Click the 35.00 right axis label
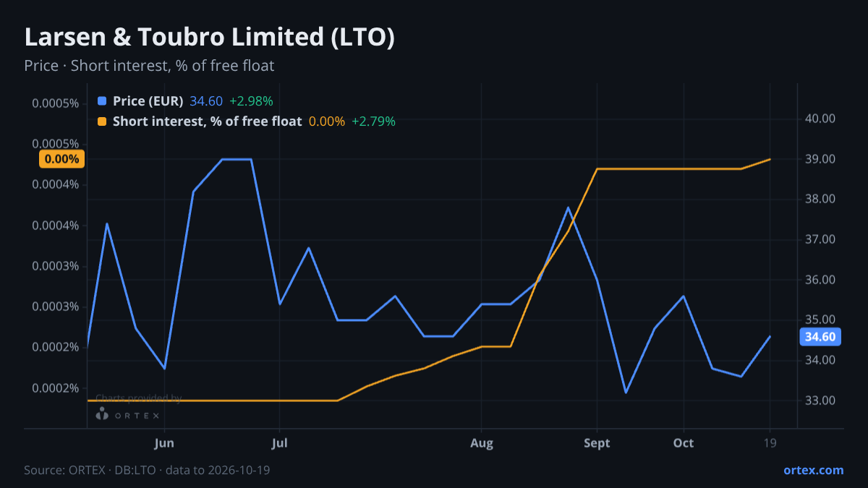The image size is (868, 488). pos(820,320)
